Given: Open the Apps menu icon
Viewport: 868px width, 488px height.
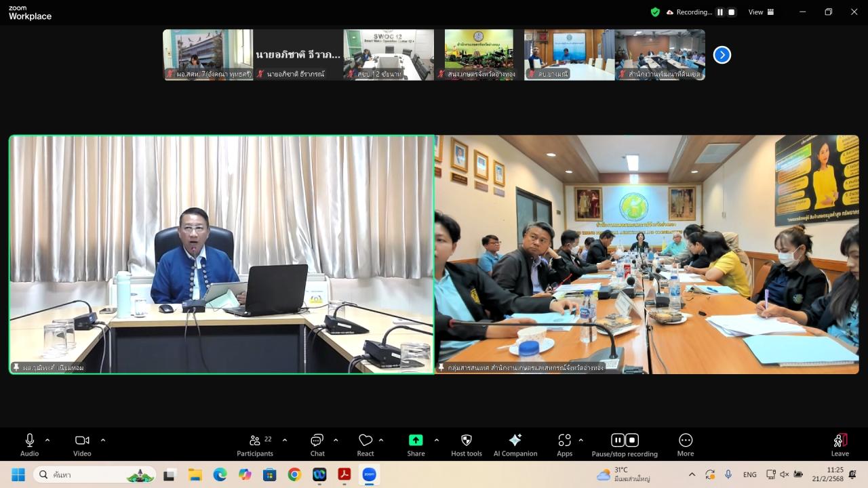Looking at the screenshot, I should [x=564, y=445].
